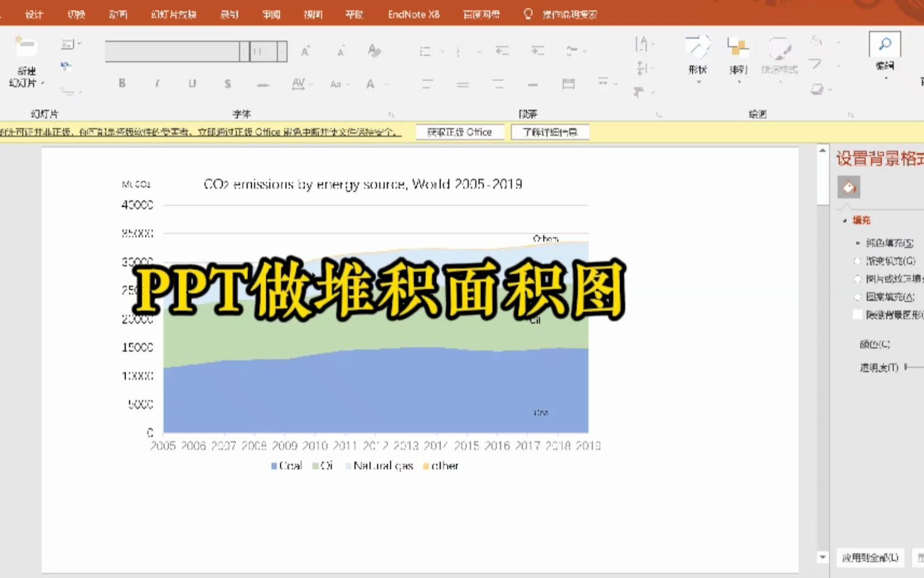Open the 编辑 (Editing) search button
The height and width of the screenshot is (578, 924).
pyautogui.click(x=885, y=53)
